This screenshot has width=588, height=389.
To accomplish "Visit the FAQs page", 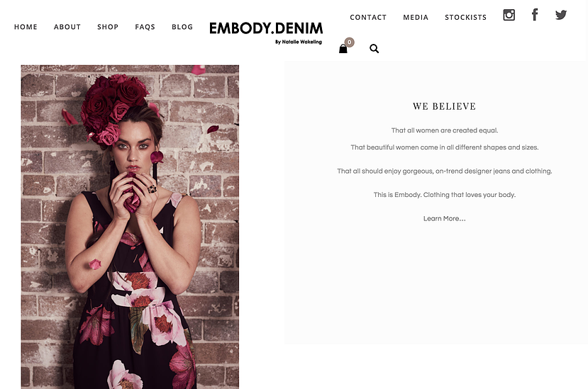I will (145, 27).
